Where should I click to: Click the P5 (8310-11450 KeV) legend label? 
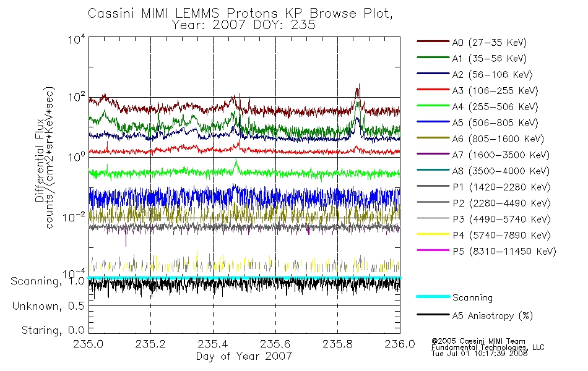pyautogui.click(x=504, y=252)
